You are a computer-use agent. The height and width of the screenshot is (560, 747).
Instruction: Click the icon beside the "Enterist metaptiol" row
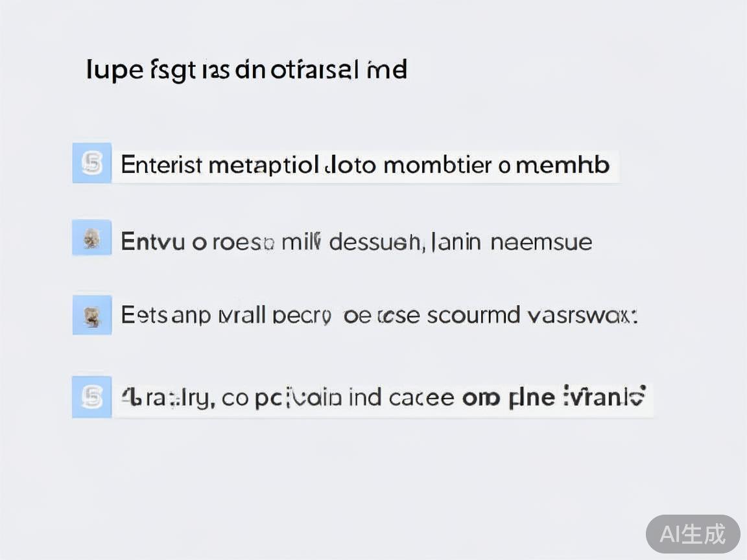point(92,163)
